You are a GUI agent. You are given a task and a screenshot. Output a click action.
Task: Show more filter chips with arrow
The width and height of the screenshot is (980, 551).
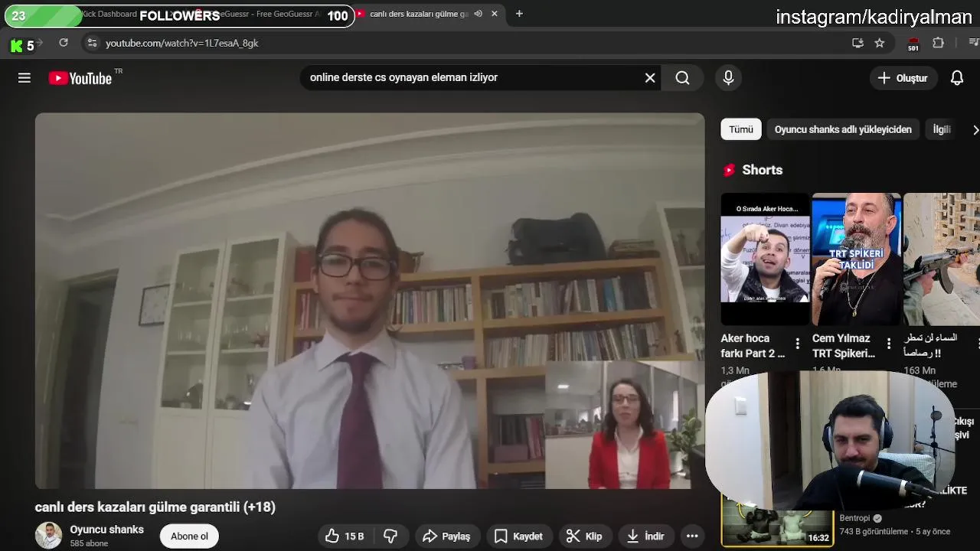[974, 130]
